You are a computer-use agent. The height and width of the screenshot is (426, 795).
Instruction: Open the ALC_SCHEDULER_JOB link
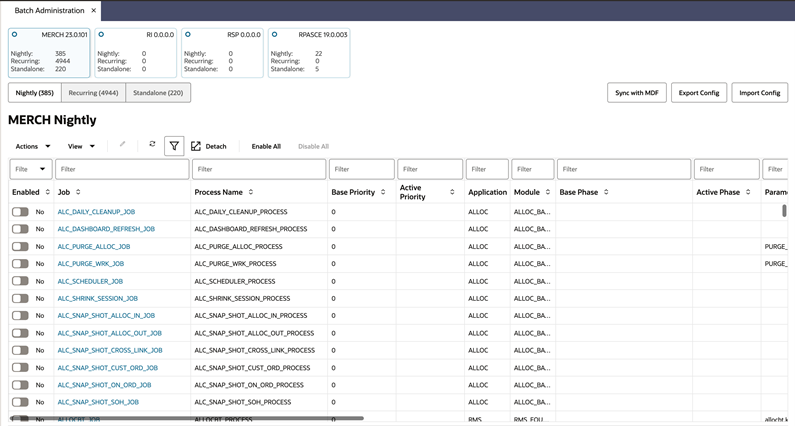(x=90, y=281)
